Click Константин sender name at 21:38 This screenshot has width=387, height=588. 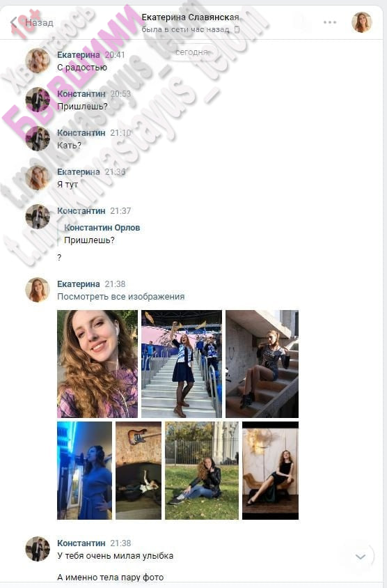[81, 543]
